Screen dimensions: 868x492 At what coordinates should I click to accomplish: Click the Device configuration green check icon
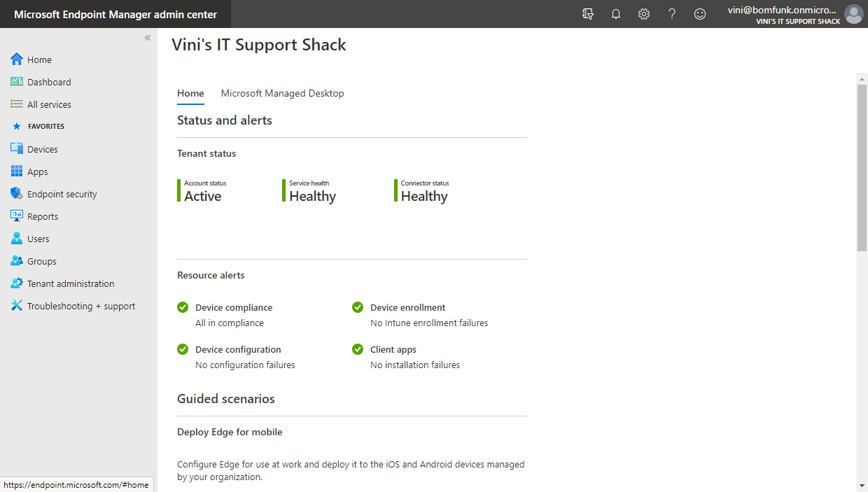coord(183,349)
